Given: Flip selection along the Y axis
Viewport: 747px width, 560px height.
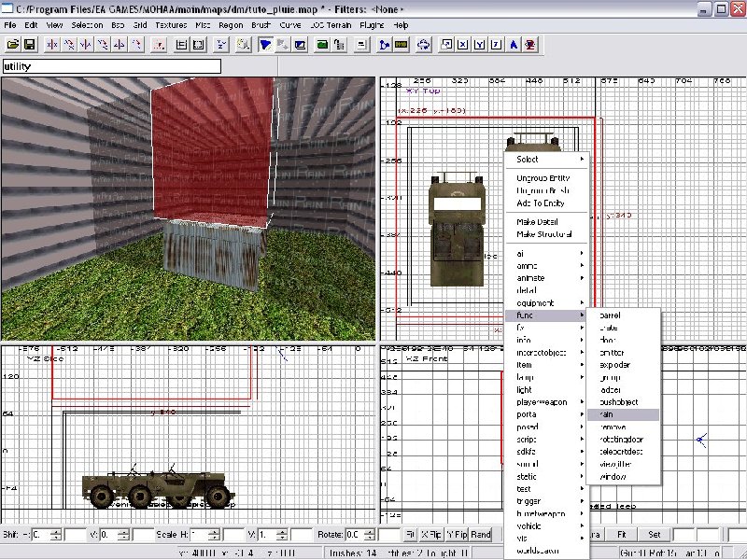Looking at the screenshot, I should point(86,45).
